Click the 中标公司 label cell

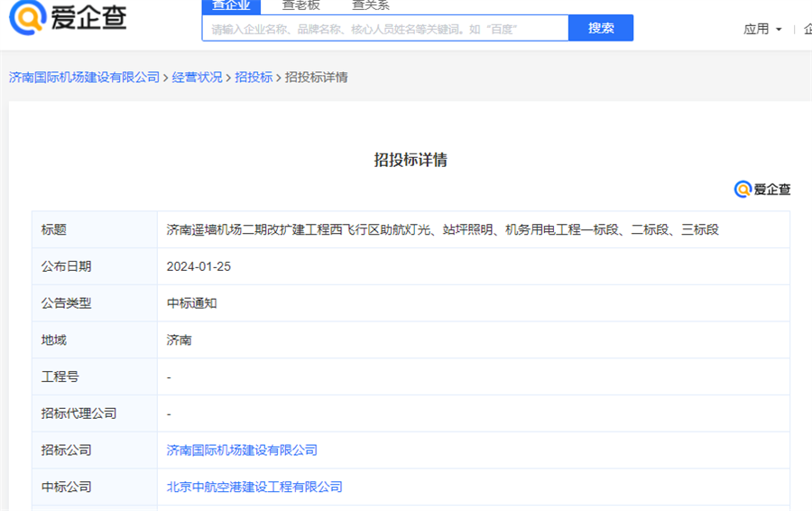click(x=95, y=488)
